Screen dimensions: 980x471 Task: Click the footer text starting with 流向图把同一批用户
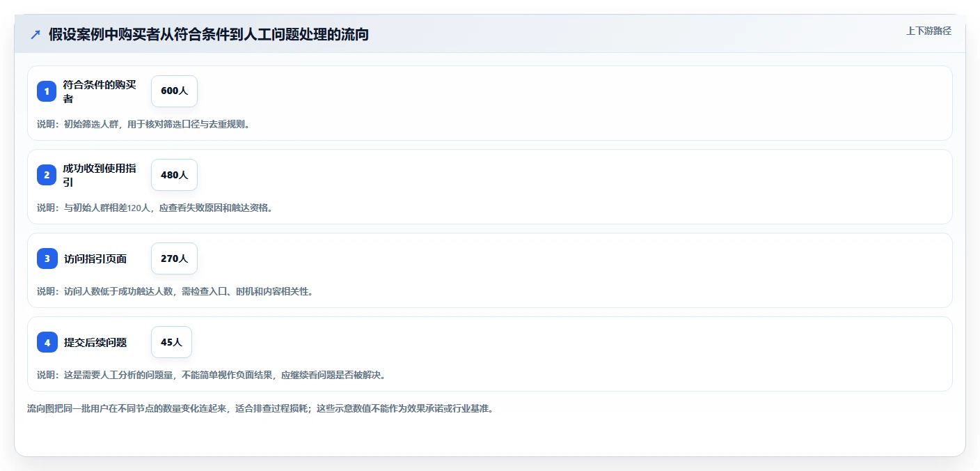260,408
